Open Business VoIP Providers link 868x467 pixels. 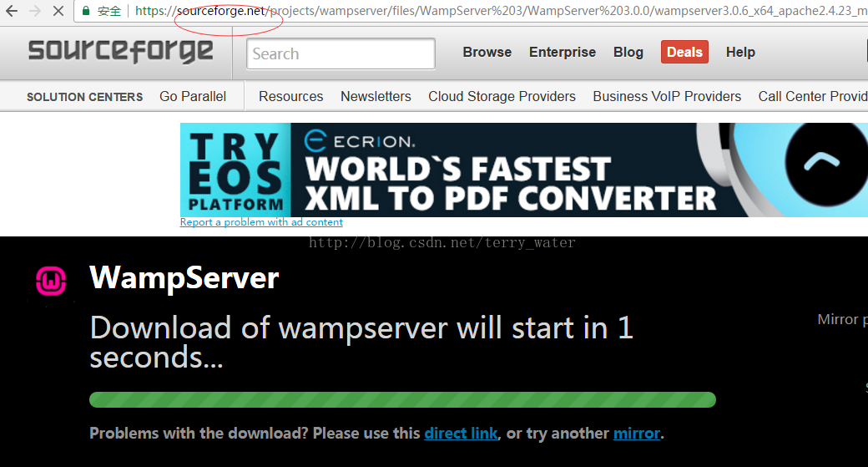[x=667, y=96]
